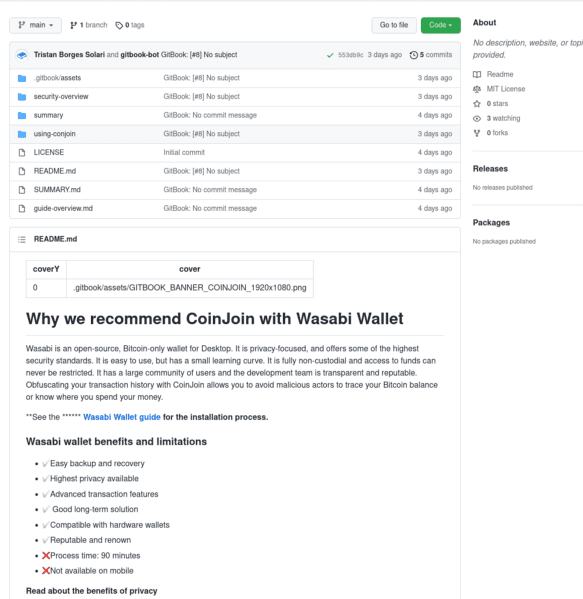This screenshot has height=599, width=583.
Task: Open the MIT License link
Action: point(506,89)
